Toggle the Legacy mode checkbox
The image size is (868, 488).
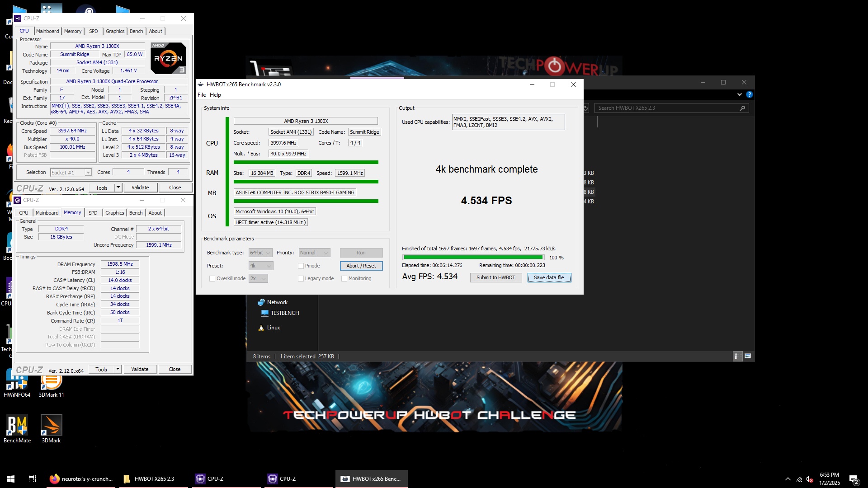pos(301,278)
